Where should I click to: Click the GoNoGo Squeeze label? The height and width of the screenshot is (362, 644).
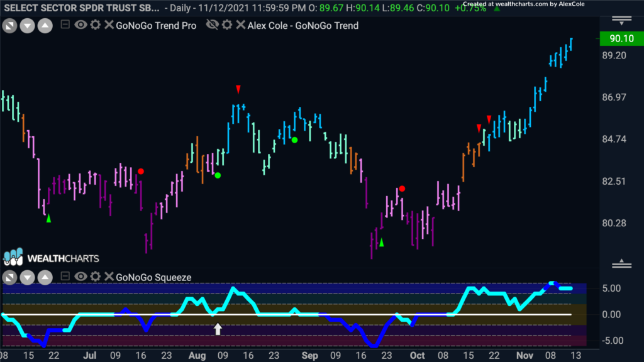click(153, 277)
